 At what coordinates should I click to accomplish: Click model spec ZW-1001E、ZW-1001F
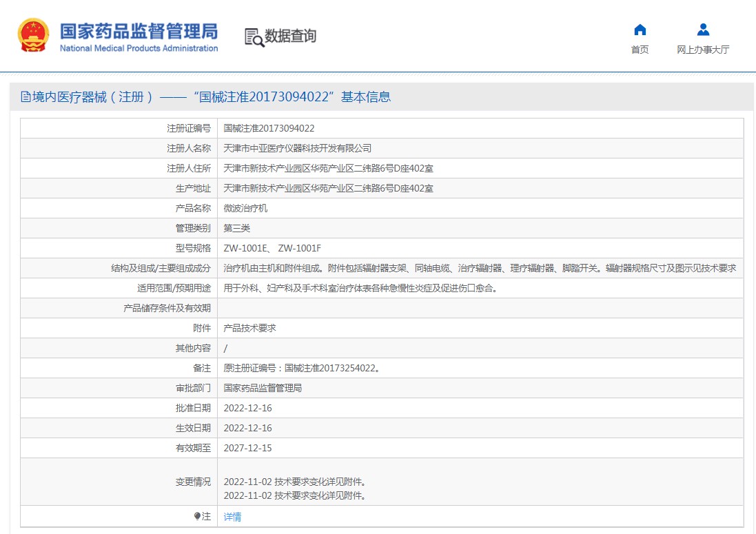point(272,248)
